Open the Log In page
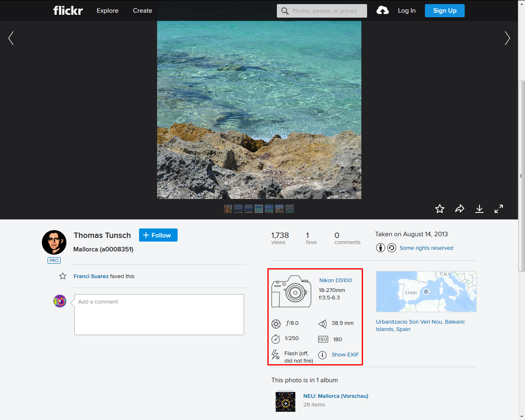The image size is (525, 420). (x=406, y=11)
